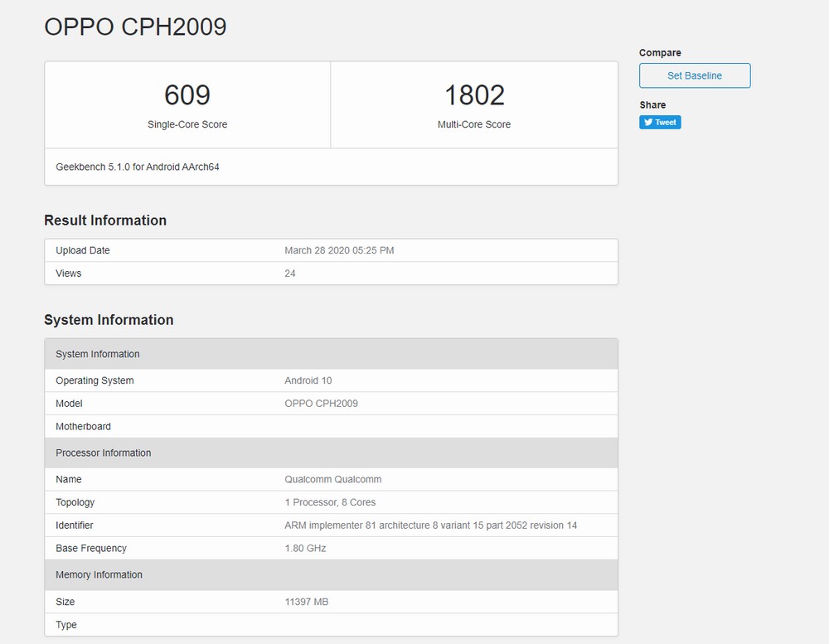
Task: Click the Share sidebar label
Action: tap(652, 104)
